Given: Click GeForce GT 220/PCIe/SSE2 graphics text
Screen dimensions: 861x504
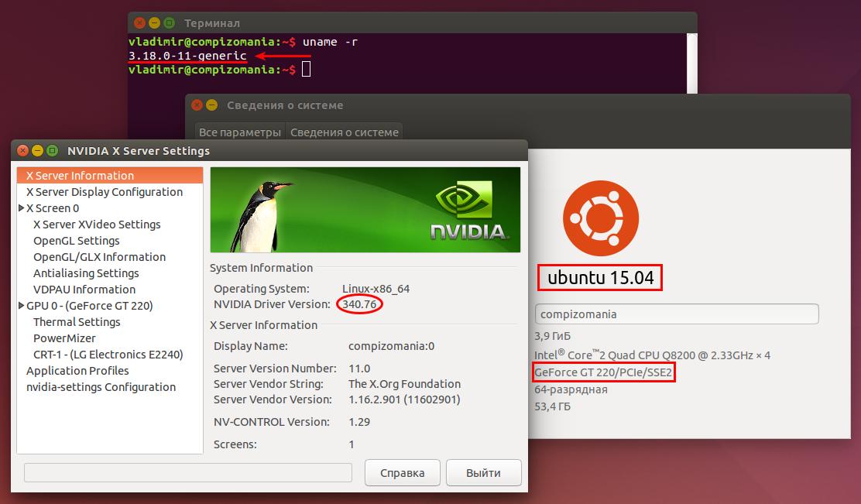Looking at the screenshot, I should [603, 372].
